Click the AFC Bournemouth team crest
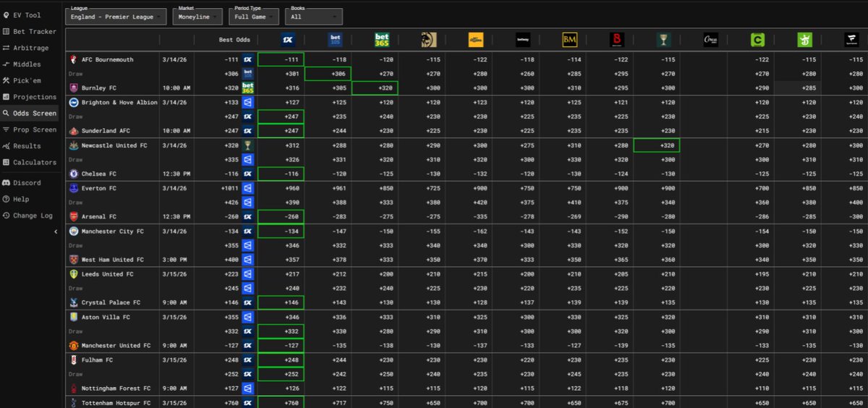This screenshot has height=408, width=868. tap(73, 59)
